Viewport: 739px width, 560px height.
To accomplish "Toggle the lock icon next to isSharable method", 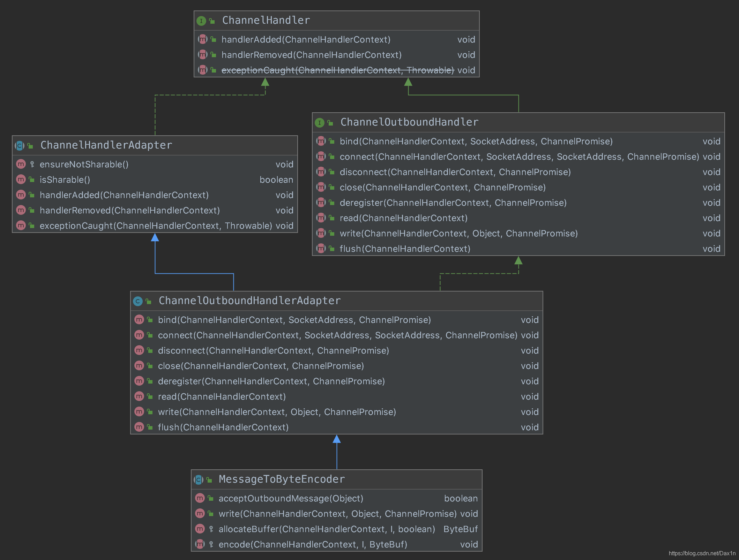I will [x=31, y=180].
